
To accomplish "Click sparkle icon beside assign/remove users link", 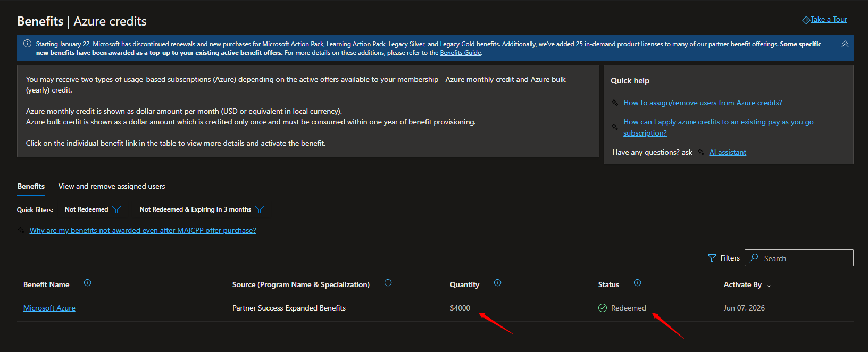I will 615,103.
